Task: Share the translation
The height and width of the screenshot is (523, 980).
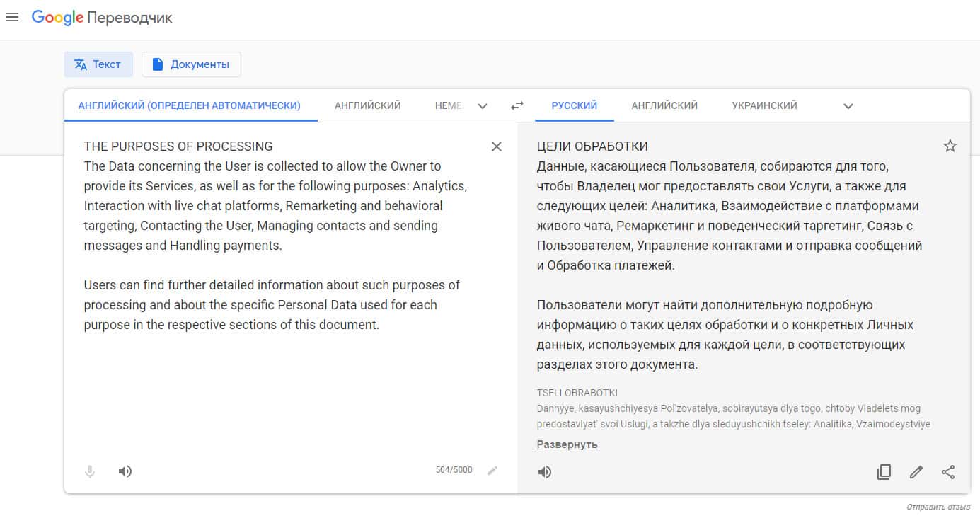Action: tap(949, 472)
